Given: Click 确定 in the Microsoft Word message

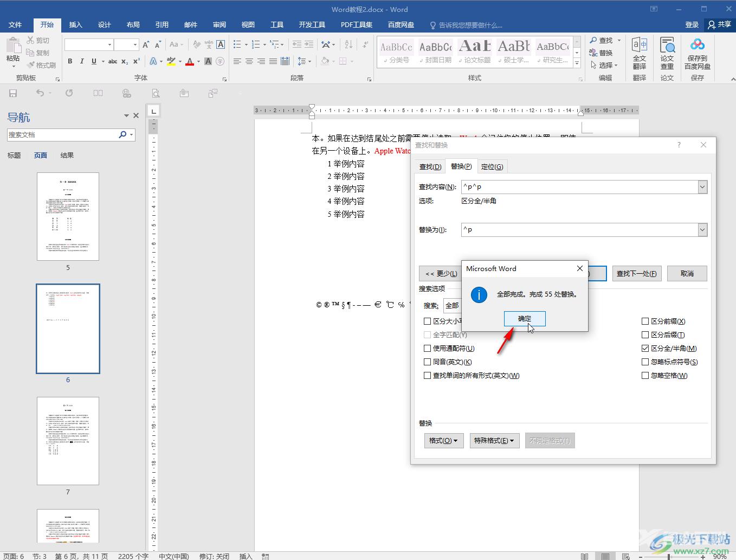Looking at the screenshot, I should tap(525, 319).
